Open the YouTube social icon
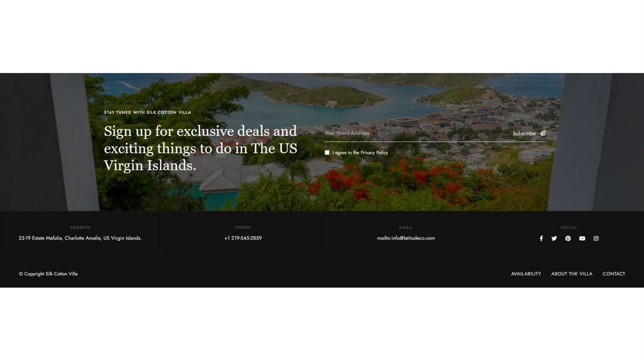This screenshot has width=644, height=361. click(582, 238)
